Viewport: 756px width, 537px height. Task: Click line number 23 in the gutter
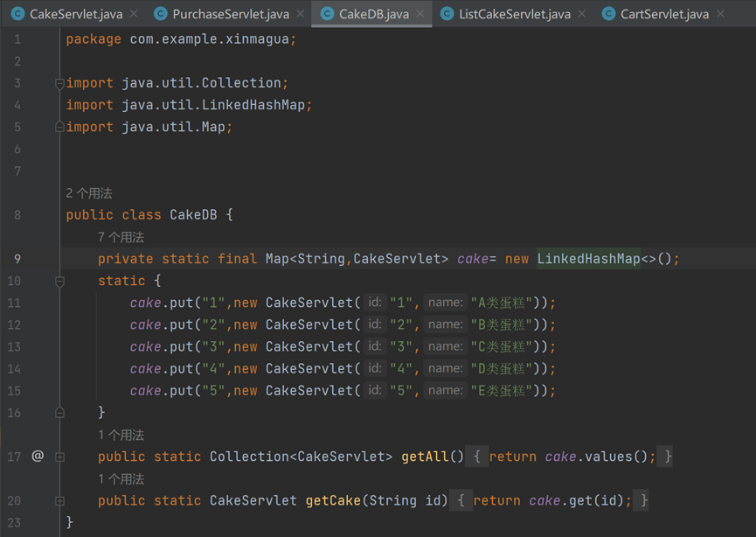(x=14, y=522)
